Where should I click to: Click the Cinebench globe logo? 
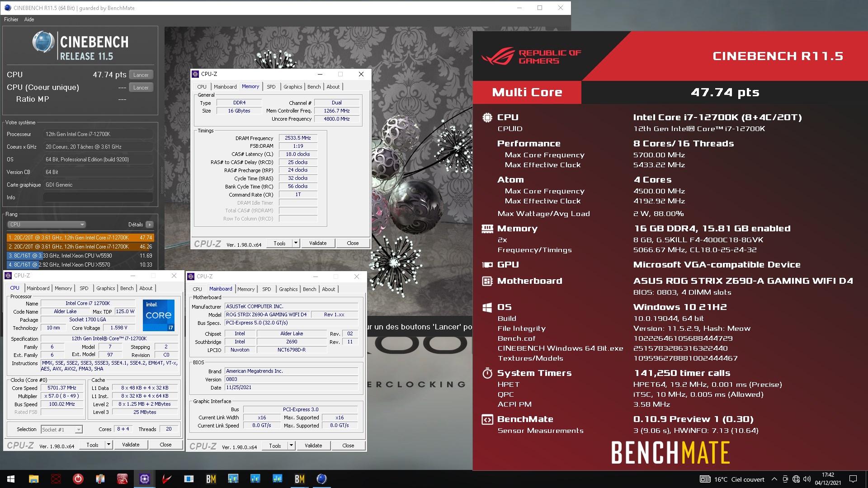[43, 42]
